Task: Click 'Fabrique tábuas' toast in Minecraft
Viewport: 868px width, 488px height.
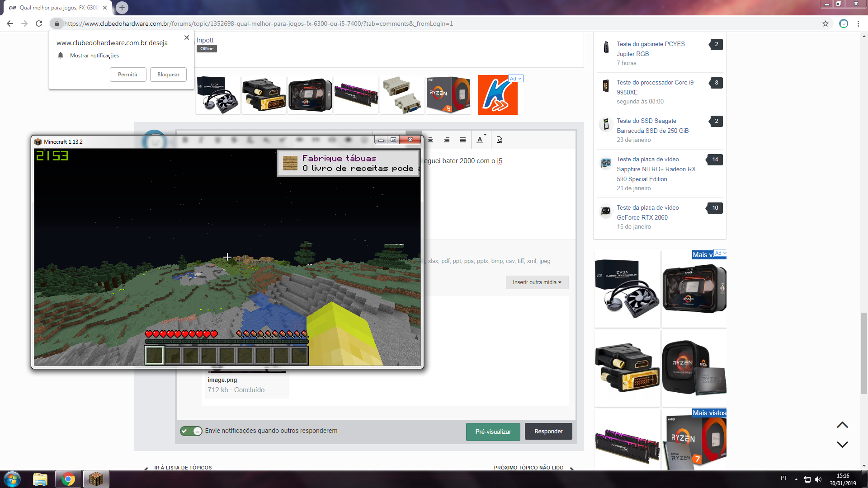Action: pyautogui.click(x=349, y=163)
